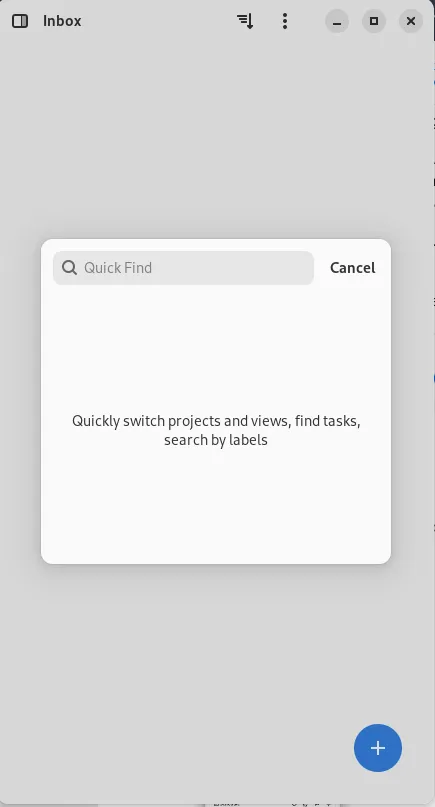Screen dimensions: 435x807
Task: Select the Cancel label next to search
Action: (x=353, y=268)
